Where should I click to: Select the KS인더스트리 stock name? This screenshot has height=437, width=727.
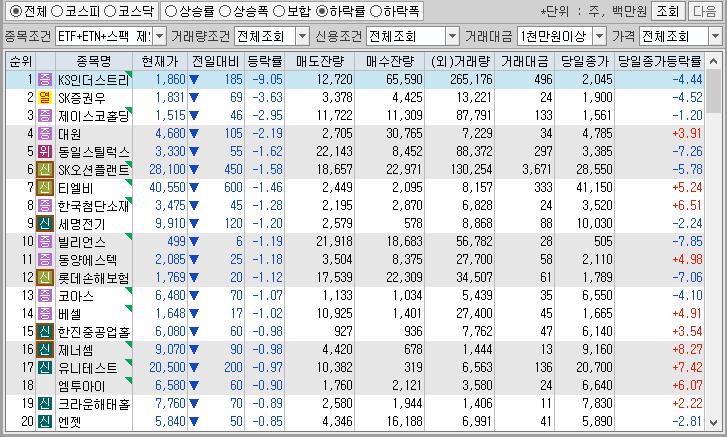94,80
